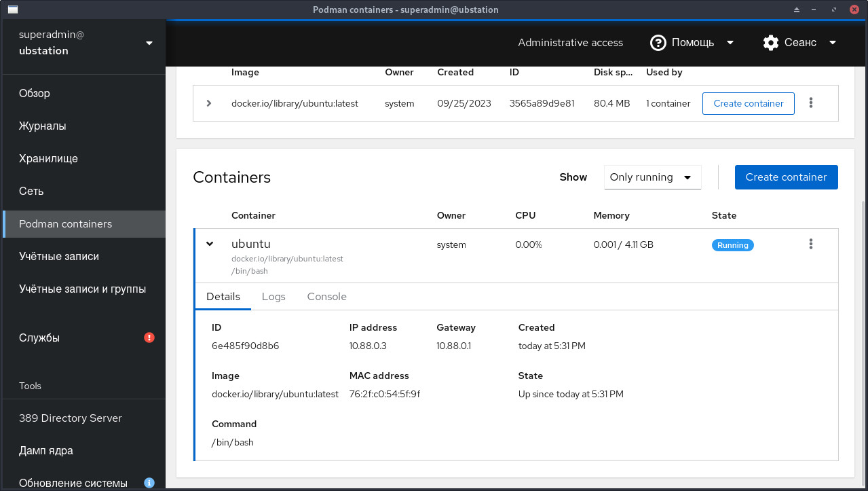The image size is (868, 491).
Task: Select Podman containers in the sidebar
Action: coord(84,223)
